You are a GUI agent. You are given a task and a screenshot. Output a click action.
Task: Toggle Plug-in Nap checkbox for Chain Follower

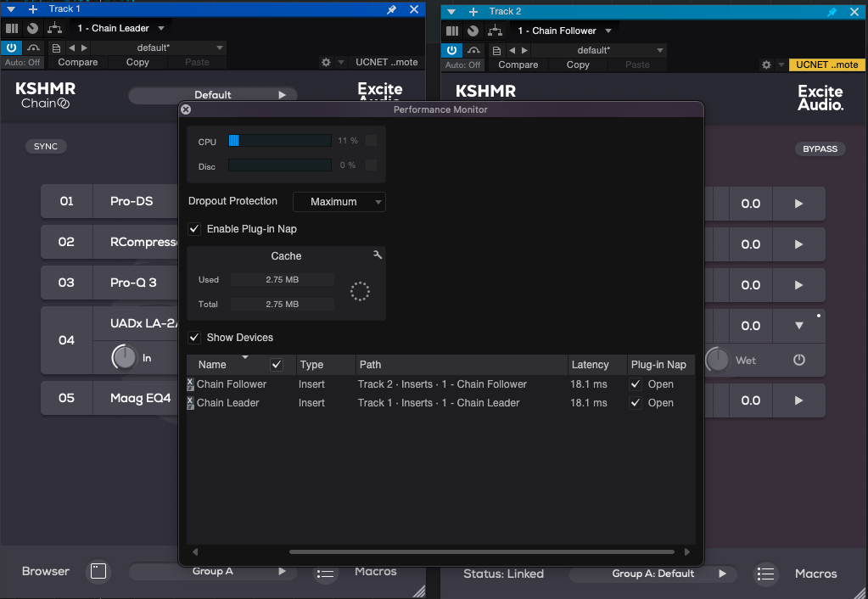click(x=636, y=384)
